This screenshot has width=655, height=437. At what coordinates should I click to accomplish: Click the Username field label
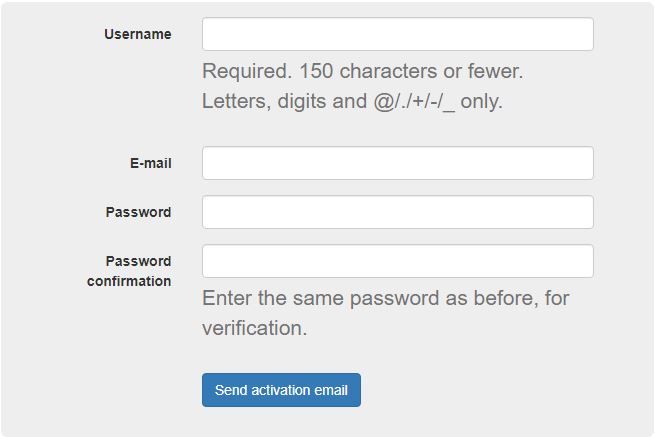coord(137,34)
